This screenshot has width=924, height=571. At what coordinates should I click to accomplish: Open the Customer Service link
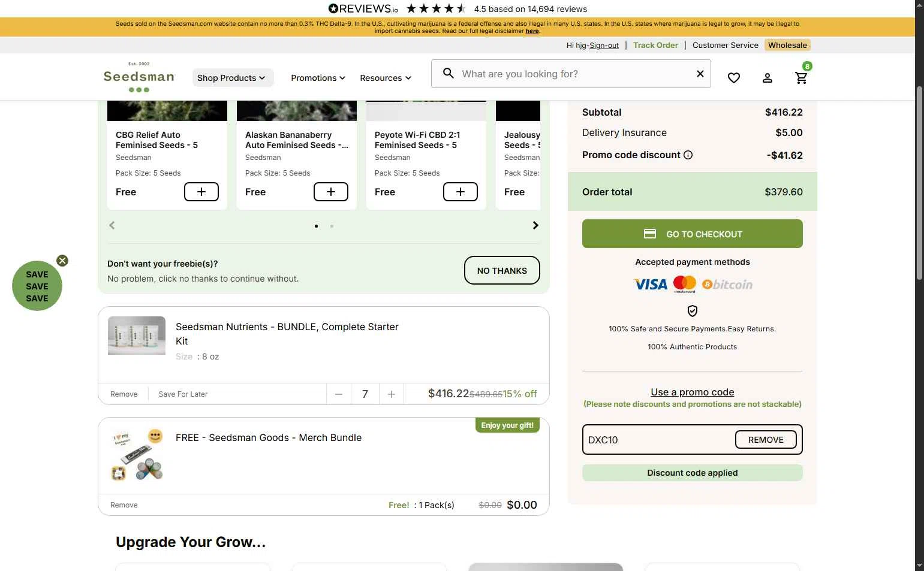coord(725,45)
